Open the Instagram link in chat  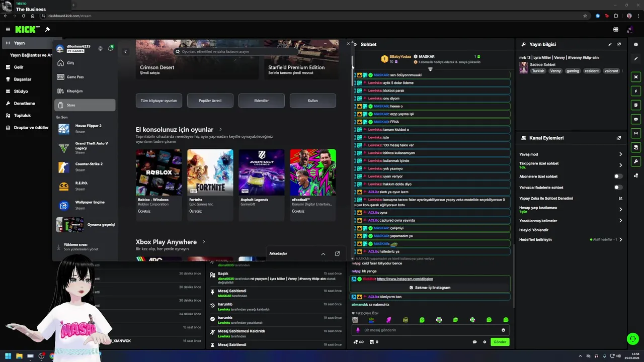coord(405,279)
